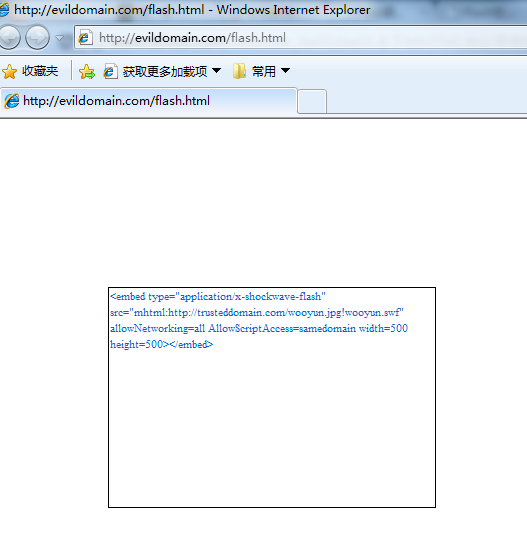This screenshot has width=527, height=559.
Task: Click the embed type="application/x-shockwave-flash" text line
Action: click(x=218, y=297)
